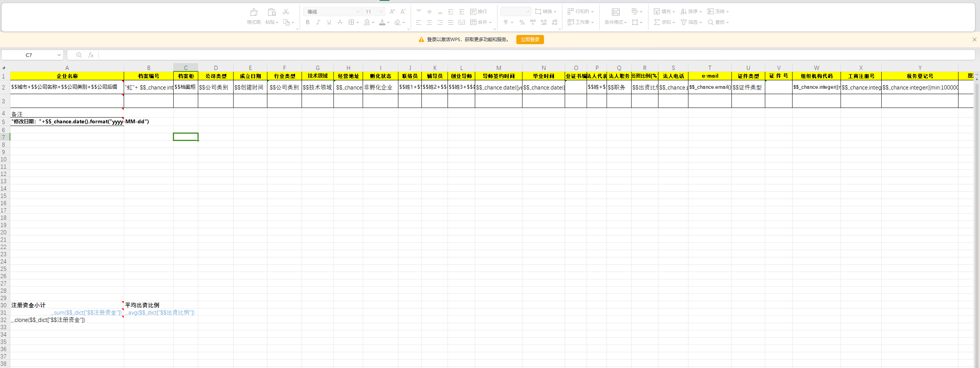
Task: Apply the fill color bucket swatch
Action: [x=367, y=22]
